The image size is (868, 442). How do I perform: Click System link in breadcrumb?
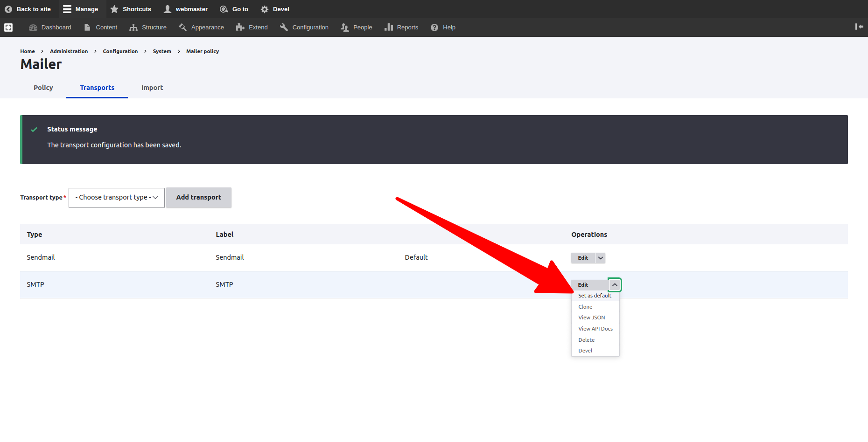162,51
